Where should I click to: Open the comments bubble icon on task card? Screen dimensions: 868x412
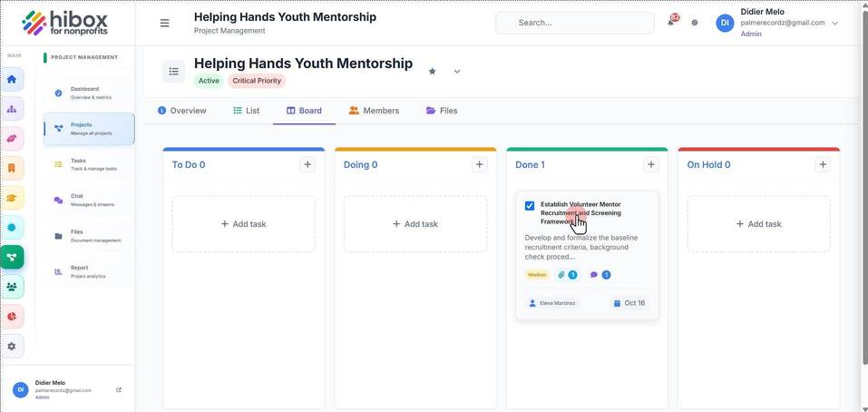point(594,275)
